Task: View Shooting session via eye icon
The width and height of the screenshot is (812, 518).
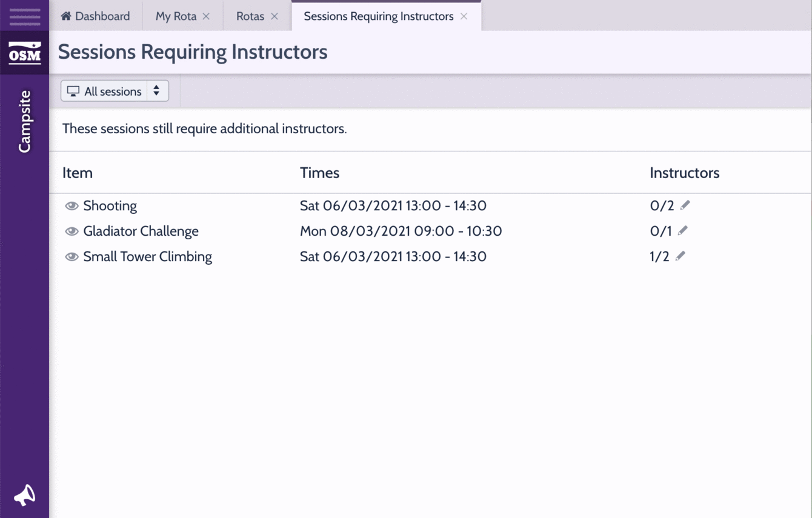Action: (x=72, y=206)
